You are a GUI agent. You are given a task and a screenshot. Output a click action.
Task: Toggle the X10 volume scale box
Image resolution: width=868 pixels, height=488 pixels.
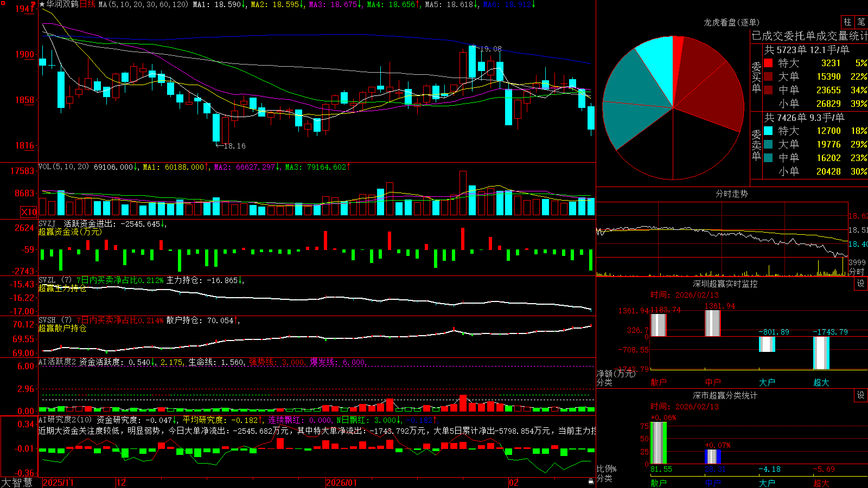tap(29, 212)
